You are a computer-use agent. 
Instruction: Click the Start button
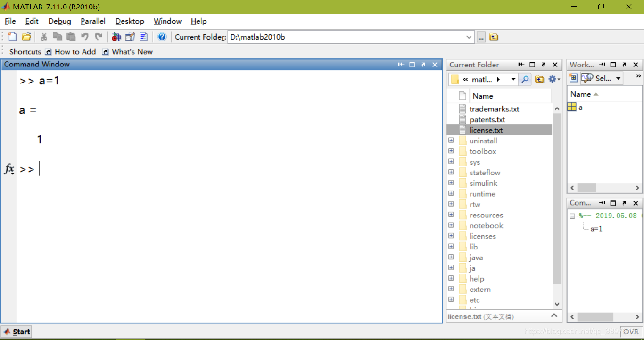17,332
